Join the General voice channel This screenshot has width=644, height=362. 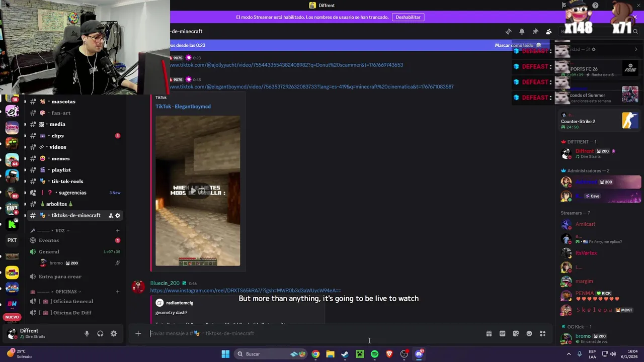click(74, 252)
